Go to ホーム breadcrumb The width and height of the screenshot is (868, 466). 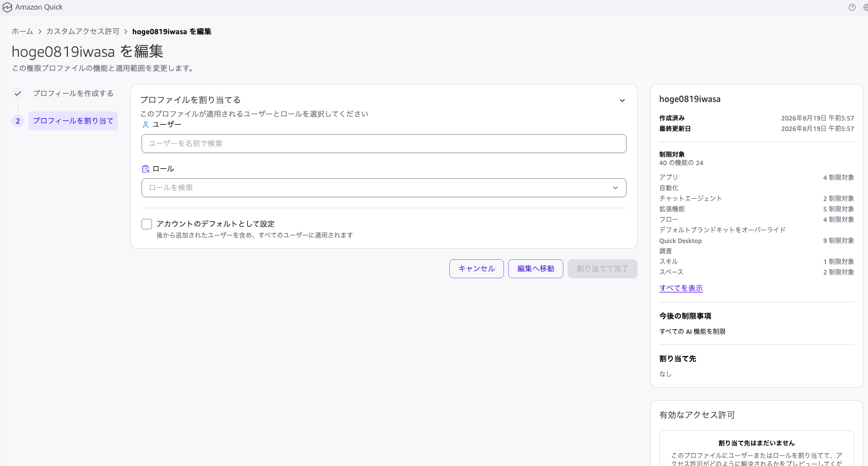click(23, 32)
